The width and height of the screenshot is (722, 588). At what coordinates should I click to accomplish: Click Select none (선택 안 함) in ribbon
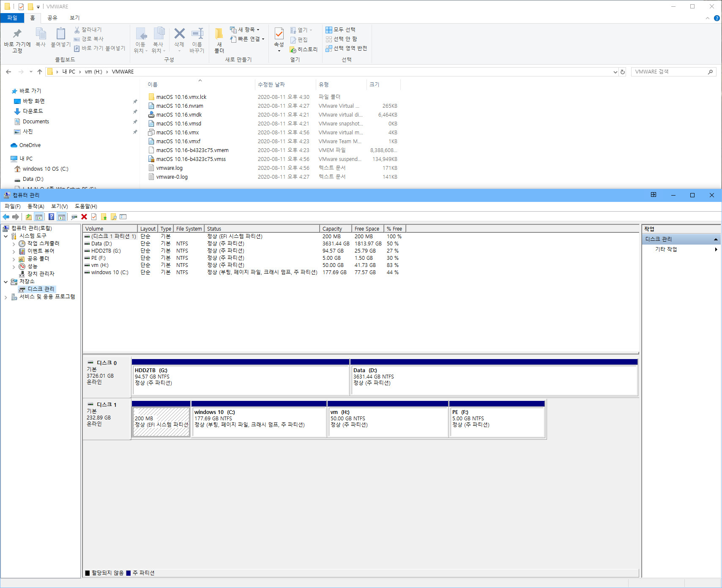point(342,39)
